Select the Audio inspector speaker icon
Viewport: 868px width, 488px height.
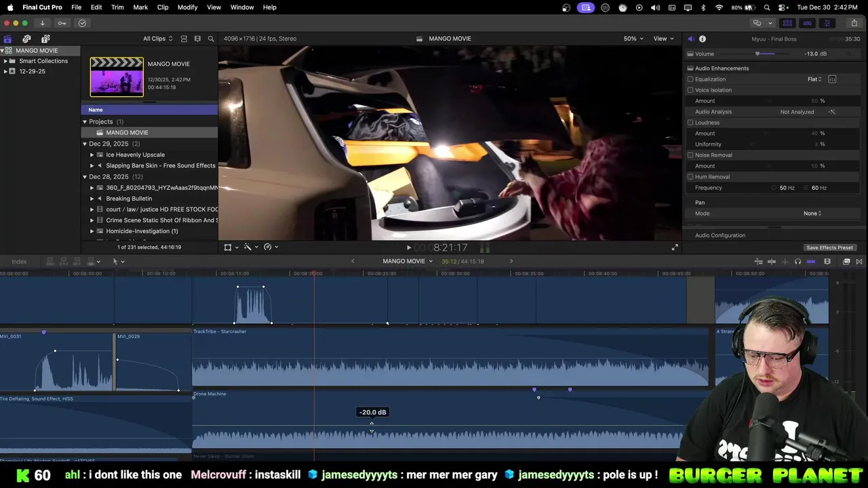690,39
